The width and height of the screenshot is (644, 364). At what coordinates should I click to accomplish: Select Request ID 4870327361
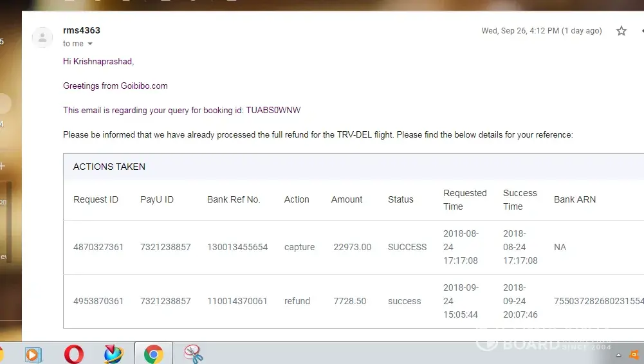[98, 247]
